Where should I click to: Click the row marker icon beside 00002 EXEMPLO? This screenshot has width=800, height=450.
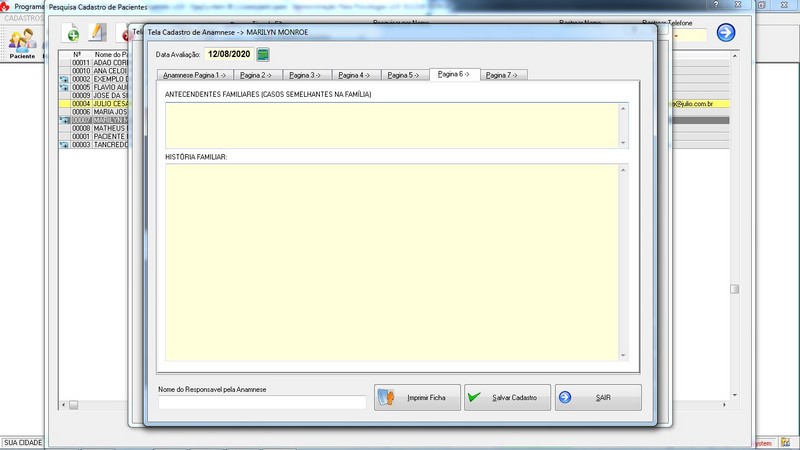coord(64,80)
